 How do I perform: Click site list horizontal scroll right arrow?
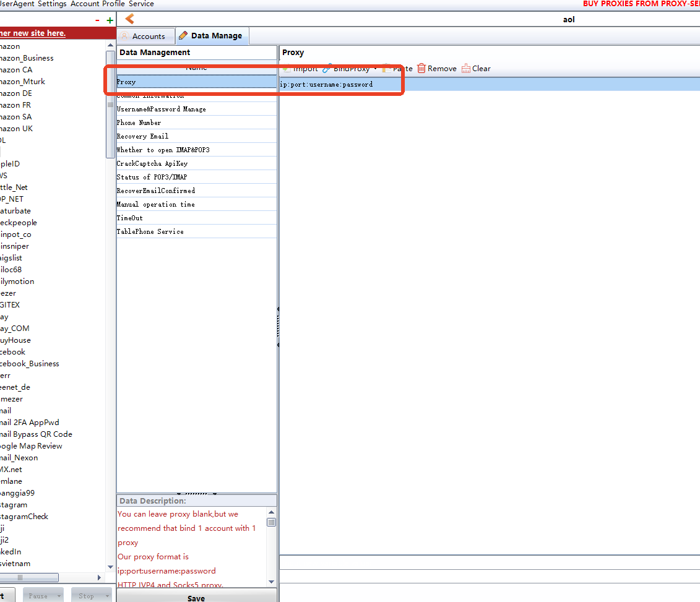click(x=99, y=577)
